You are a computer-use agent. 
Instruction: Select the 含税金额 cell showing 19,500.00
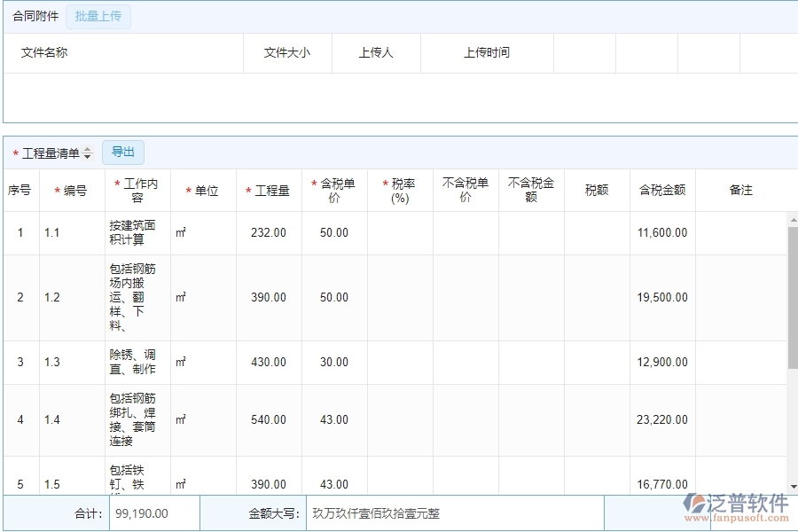[662, 297]
